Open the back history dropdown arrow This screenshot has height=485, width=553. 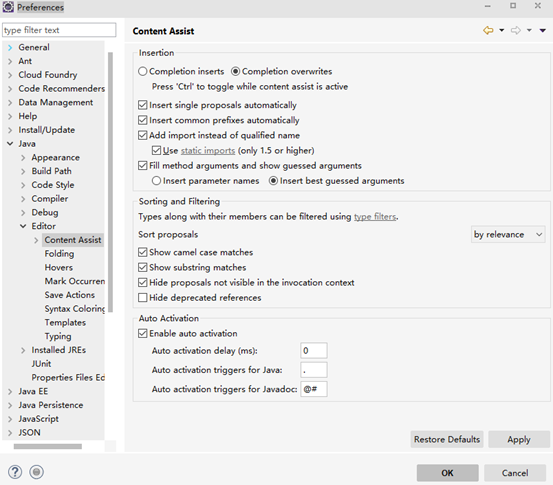(x=502, y=31)
